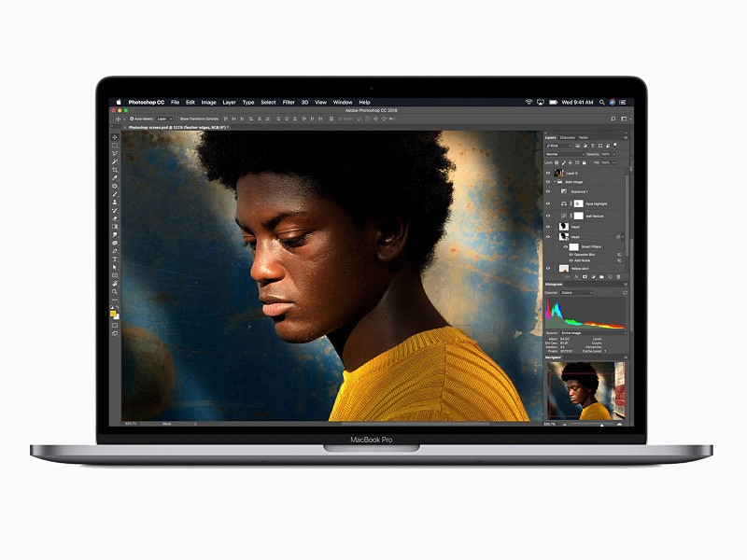Open the Source Entire Image dropdown

(x=593, y=333)
